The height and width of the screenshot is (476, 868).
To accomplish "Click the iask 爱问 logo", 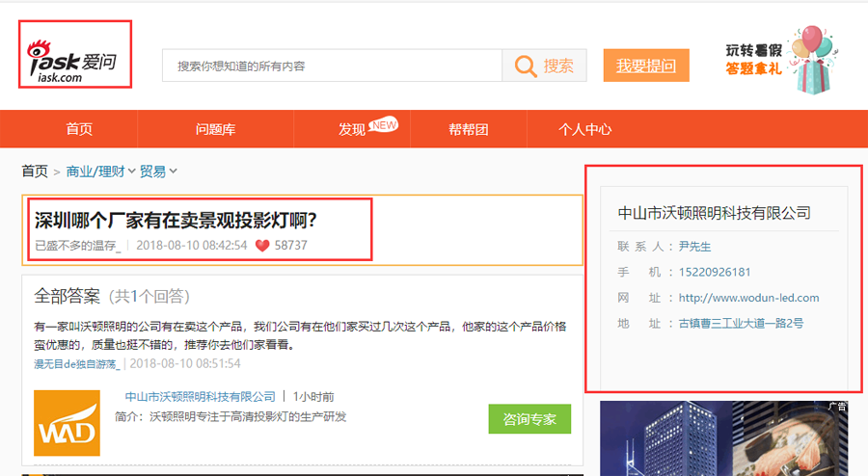I will 72,62.
